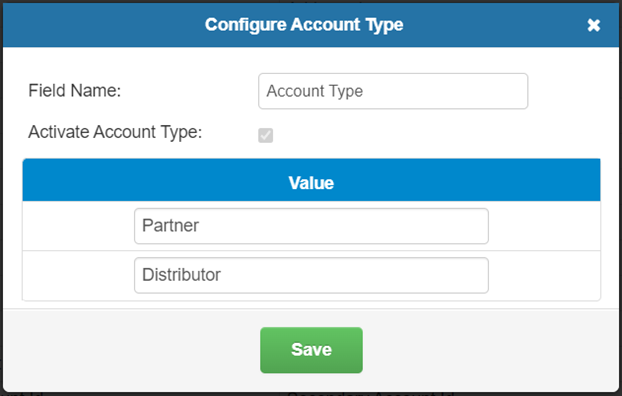Image resolution: width=622 pixels, height=396 pixels.
Task: Uncheck the grayed Activate Account Type checkmark
Action: click(x=265, y=135)
